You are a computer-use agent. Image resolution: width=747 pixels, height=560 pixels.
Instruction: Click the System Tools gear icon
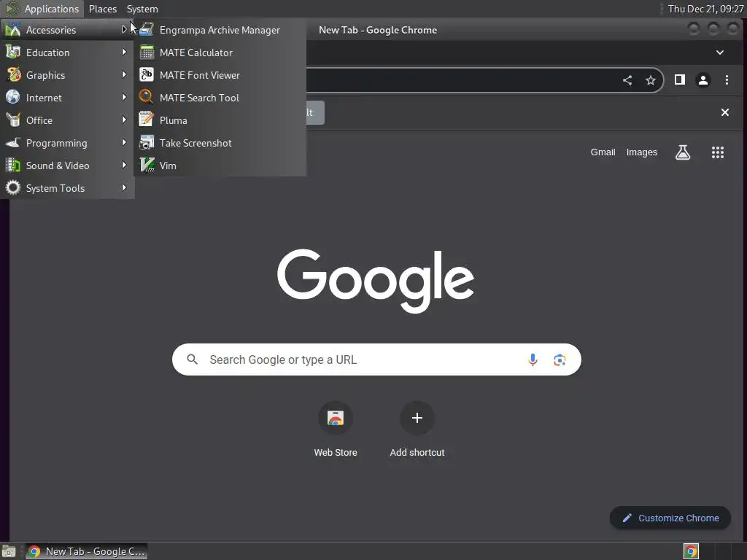13,188
